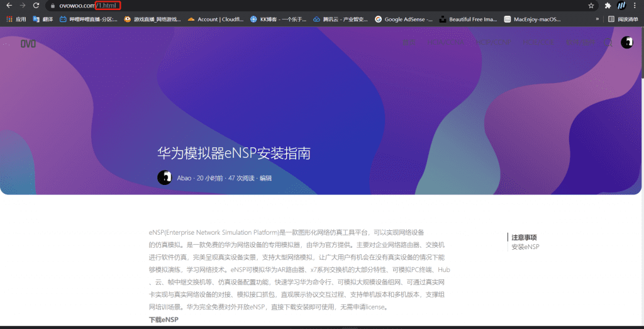Open the Chrome extensions puzzle icon
Image resolution: width=644 pixels, height=329 pixels.
tap(608, 6)
